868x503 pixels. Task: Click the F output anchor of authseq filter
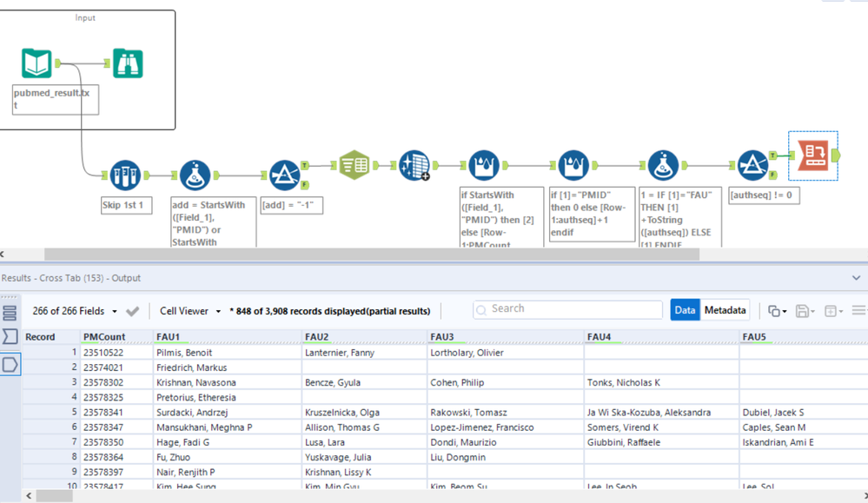click(772, 175)
